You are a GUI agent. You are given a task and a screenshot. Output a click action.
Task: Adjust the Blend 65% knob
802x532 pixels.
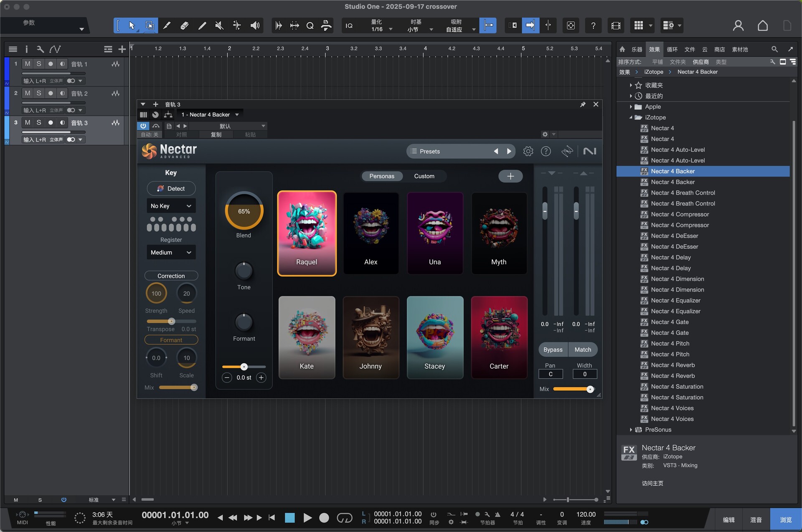tap(244, 211)
